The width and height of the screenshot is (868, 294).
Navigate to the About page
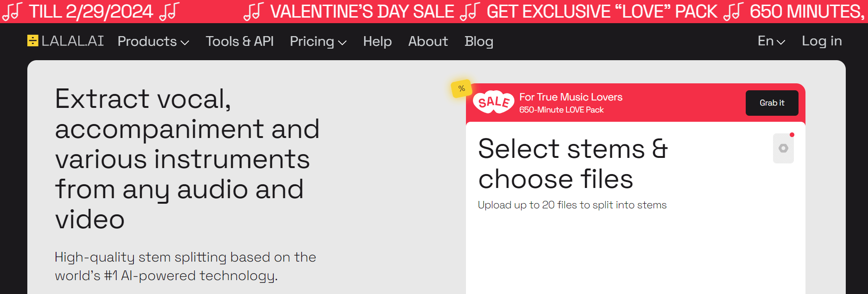[x=428, y=42]
